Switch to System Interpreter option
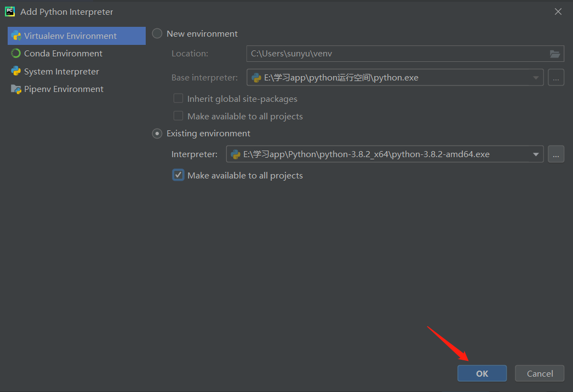 pos(77,71)
